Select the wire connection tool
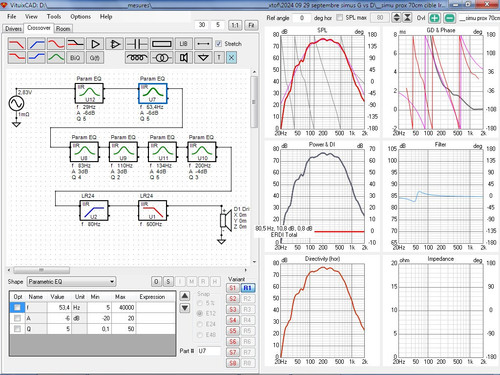Image resolution: width=500 pixels, height=375 pixels. tap(203, 44)
